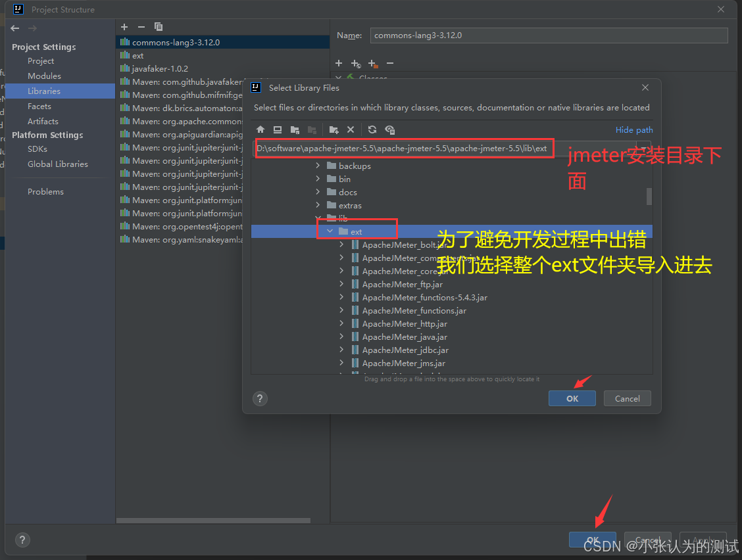Open the path history dropdown

[643, 148]
